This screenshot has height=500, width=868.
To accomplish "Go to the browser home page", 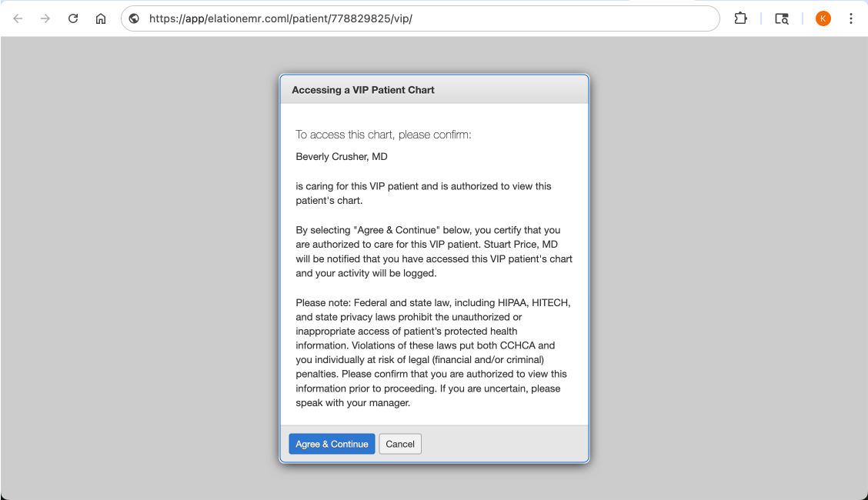I will pos(101,18).
